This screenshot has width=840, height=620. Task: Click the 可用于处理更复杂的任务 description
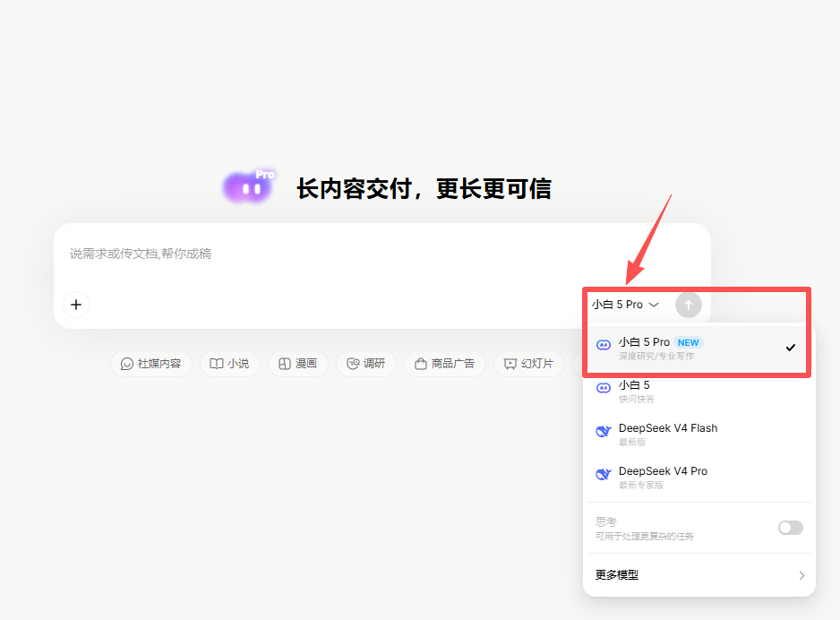645,537
